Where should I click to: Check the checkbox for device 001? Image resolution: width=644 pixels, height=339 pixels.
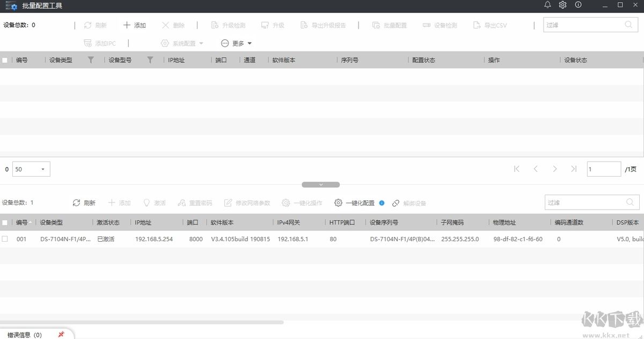5,239
